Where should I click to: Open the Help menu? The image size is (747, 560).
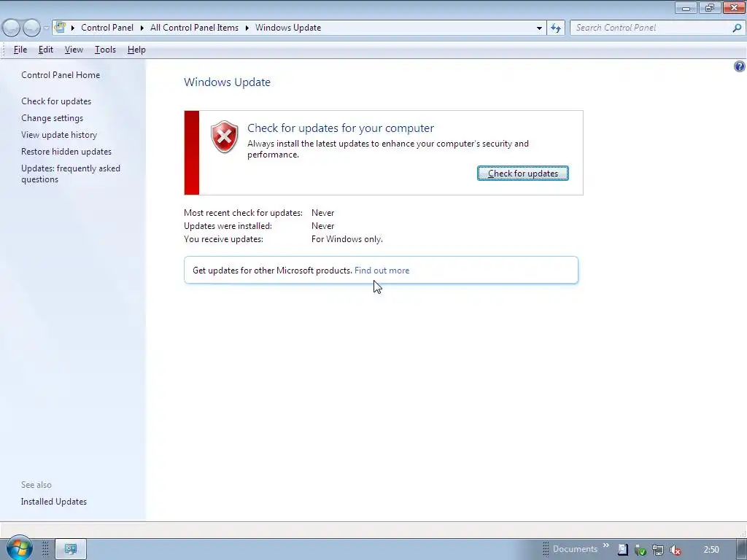pyautogui.click(x=136, y=50)
